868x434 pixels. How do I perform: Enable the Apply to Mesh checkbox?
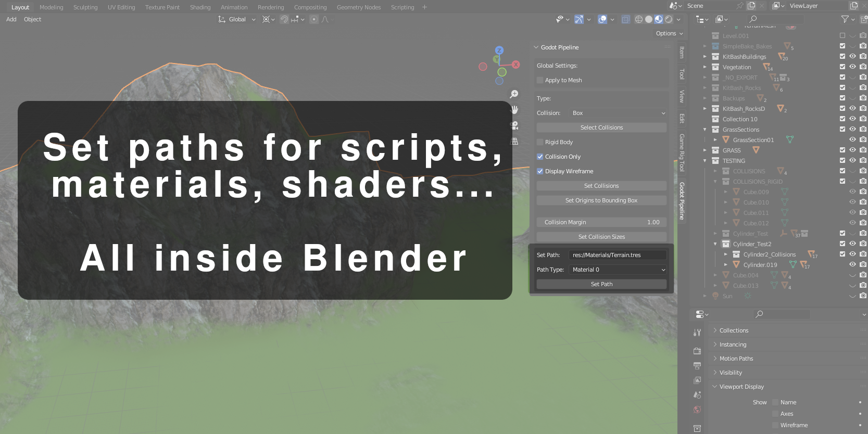540,80
